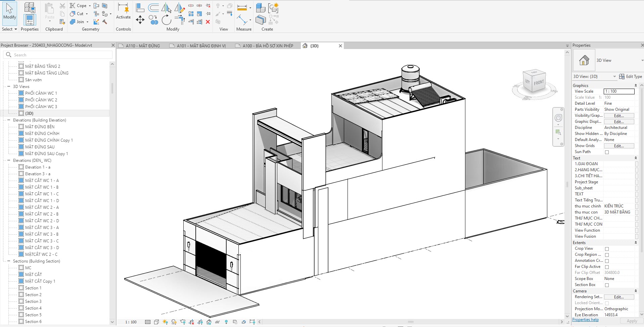Click the Activate controls pin icon
This screenshot has height=327, width=644.
[x=123, y=9]
